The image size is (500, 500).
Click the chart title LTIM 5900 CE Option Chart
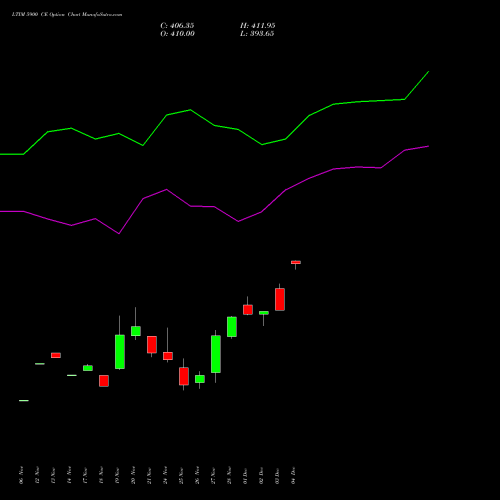click(x=67, y=15)
